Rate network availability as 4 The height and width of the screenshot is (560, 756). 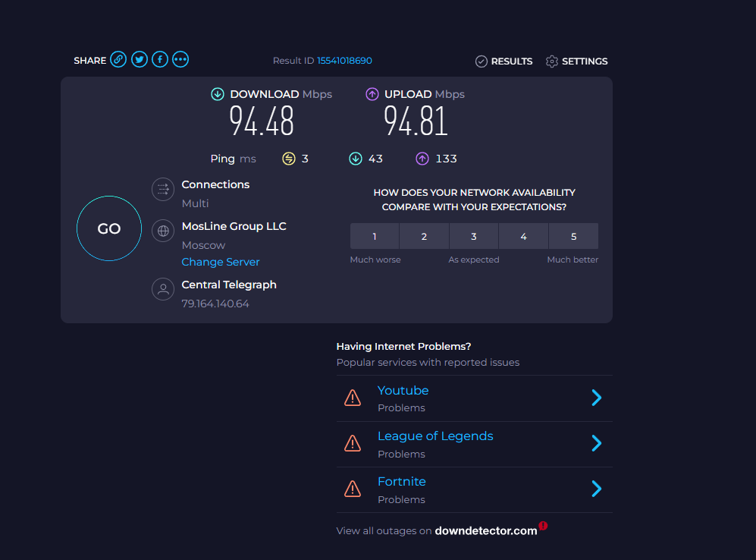tap(524, 236)
